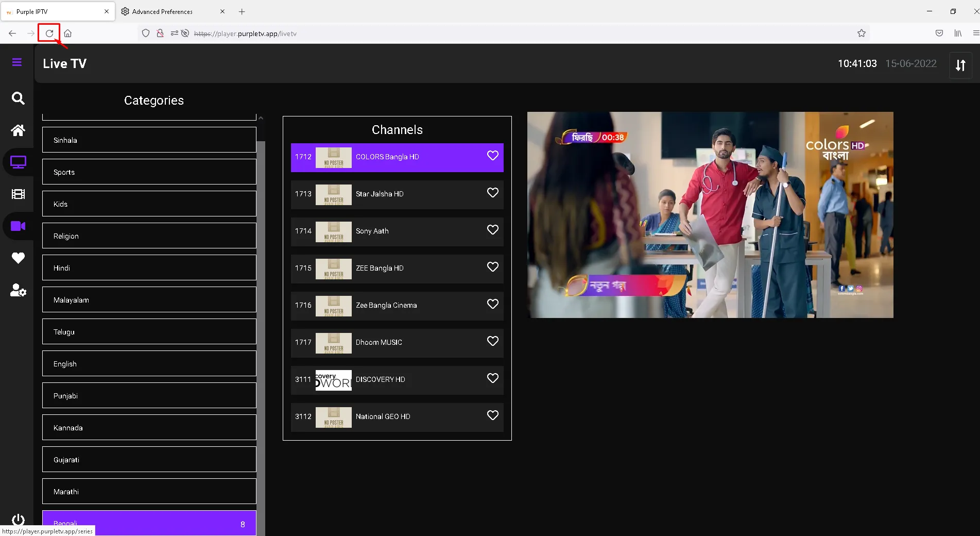This screenshot has height=536, width=980.
Task: Select the Hindi category
Action: tap(149, 267)
